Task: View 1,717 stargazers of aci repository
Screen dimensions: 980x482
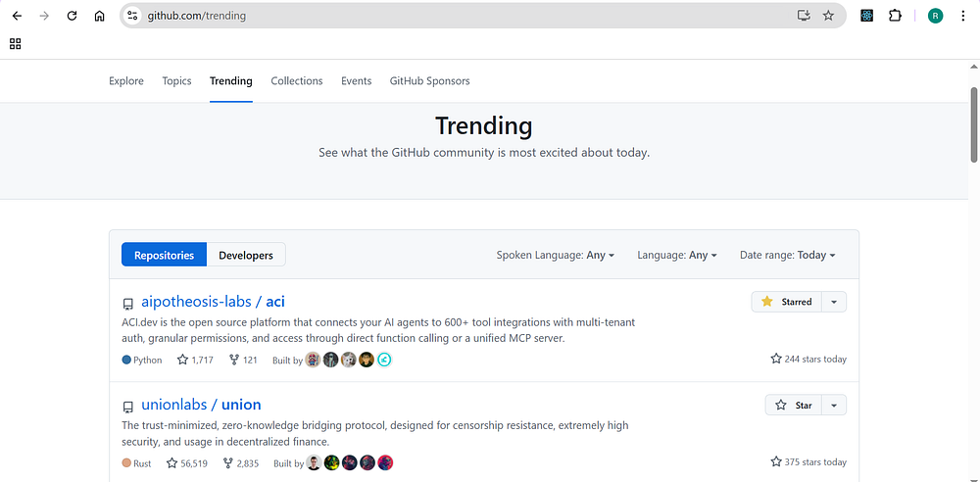Action: pos(195,361)
